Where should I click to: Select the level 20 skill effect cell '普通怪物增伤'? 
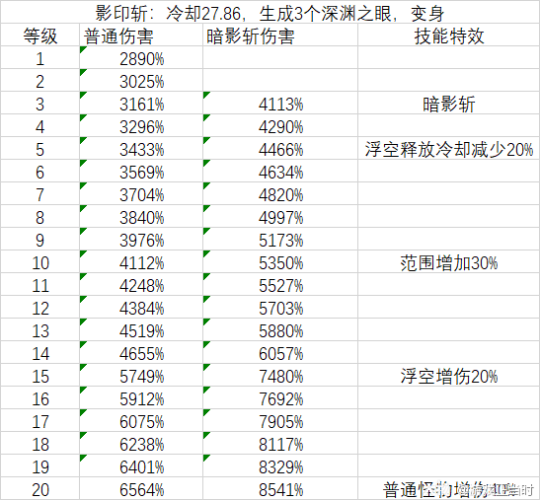pyautogui.click(x=449, y=488)
